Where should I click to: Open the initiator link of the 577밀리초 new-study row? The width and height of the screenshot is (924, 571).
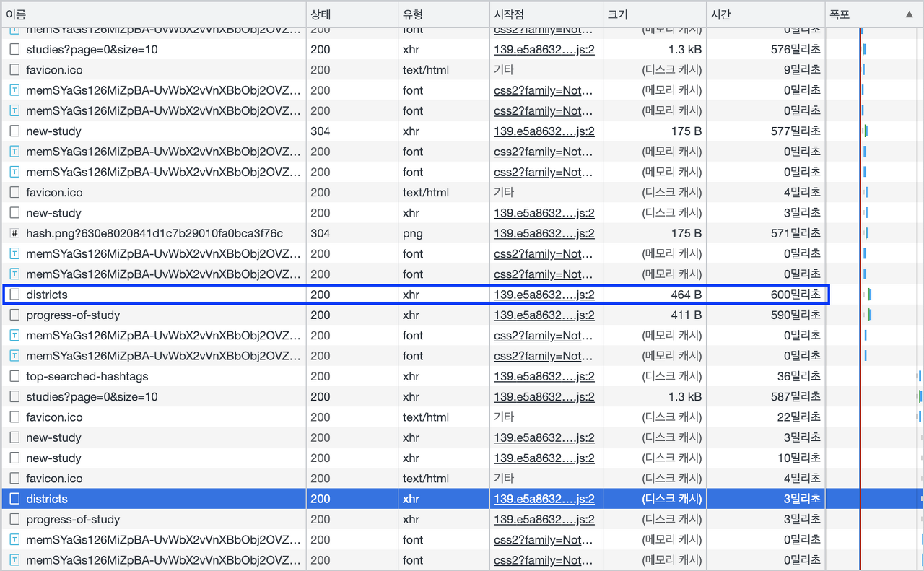pyautogui.click(x=544, y=131)
